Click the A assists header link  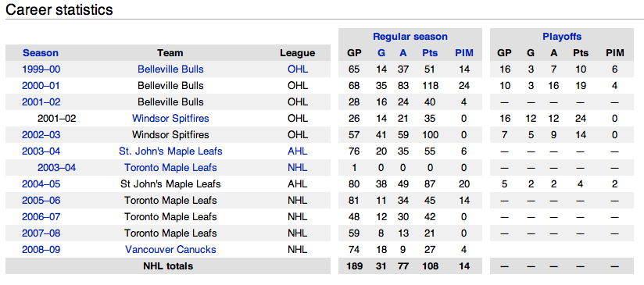[x=403, y=53]
